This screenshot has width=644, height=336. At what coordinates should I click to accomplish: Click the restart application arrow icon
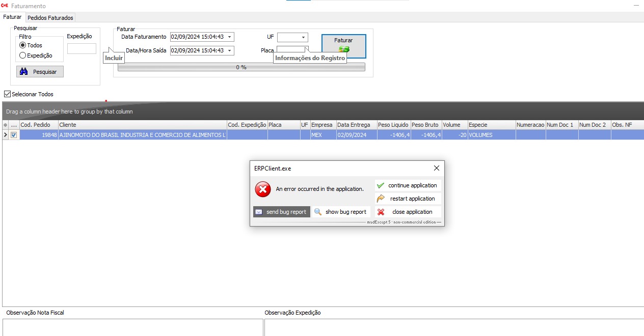381,199
